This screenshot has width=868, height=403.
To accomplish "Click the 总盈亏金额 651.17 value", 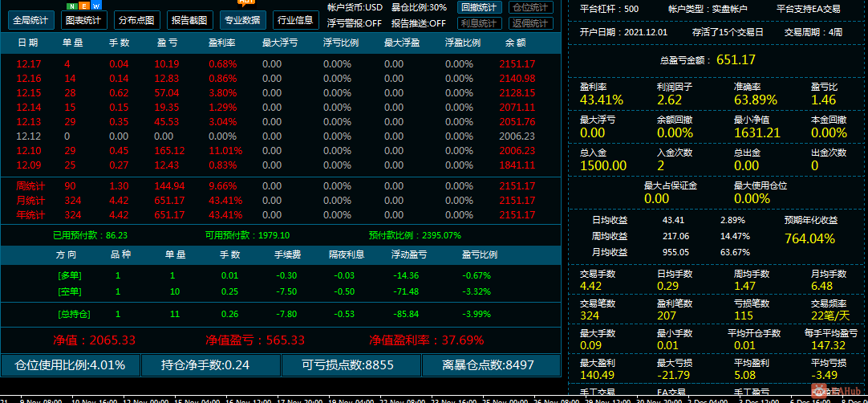I will [736, 59].
